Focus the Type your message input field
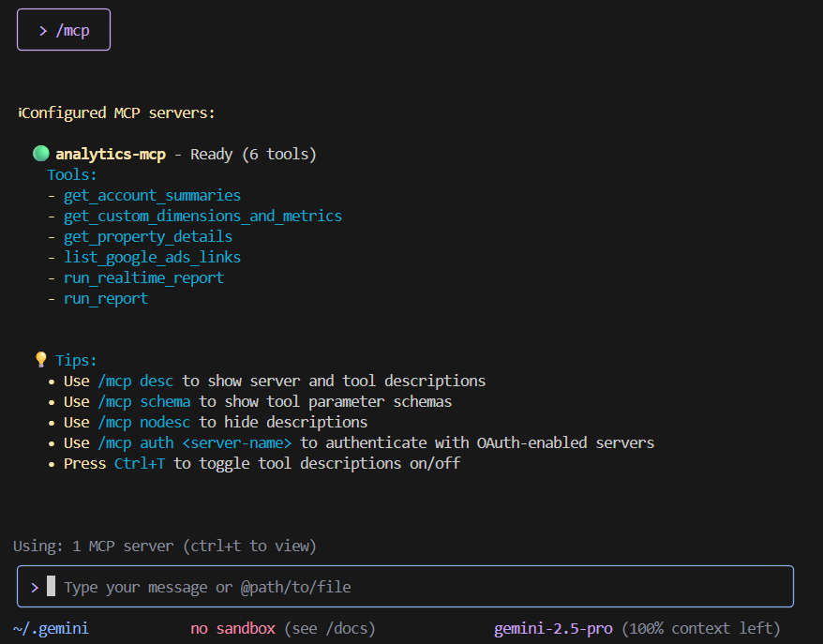 (x=422, y=587)
